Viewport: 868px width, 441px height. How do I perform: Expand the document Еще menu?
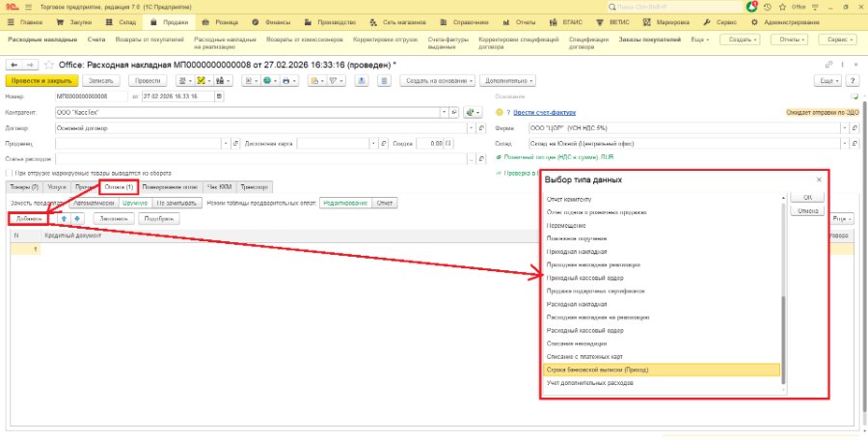[827, 81]
